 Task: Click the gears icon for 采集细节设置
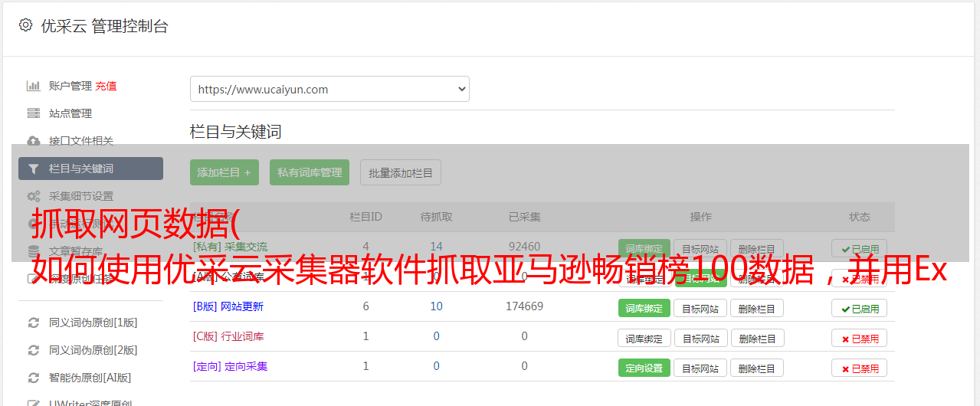click(34, 196)
